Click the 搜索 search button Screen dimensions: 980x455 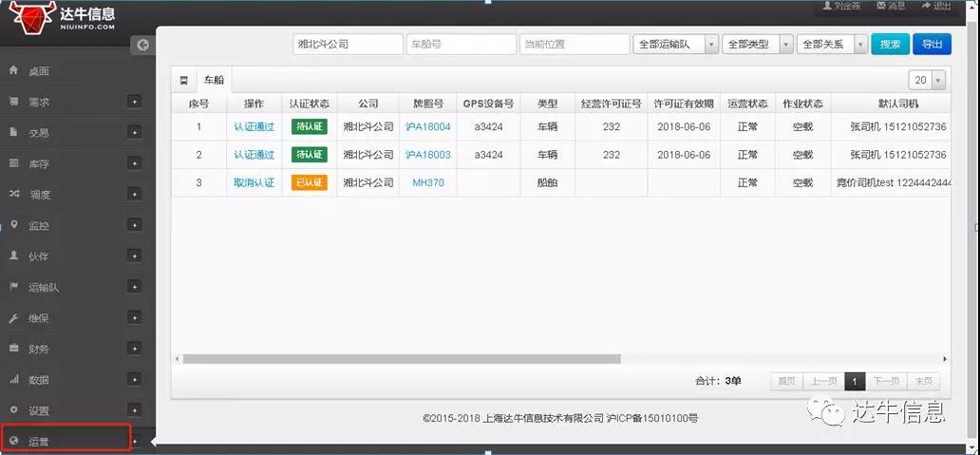(890, 45)
